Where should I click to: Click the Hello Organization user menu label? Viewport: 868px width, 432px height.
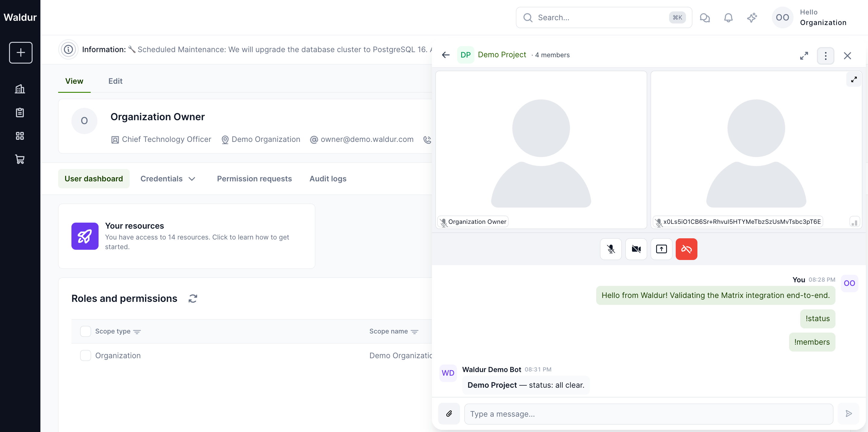click(x=823, y=17)
